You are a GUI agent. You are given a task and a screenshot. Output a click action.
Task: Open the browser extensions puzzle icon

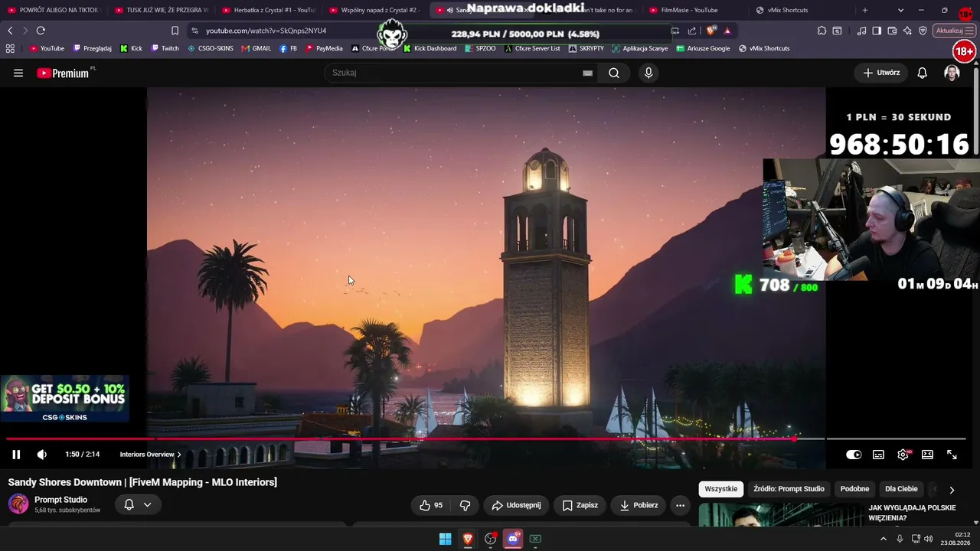click(x=822, y=31)
